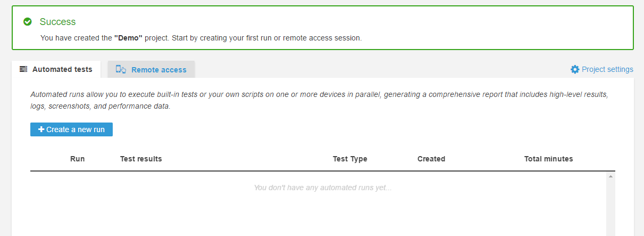Screen dimensions: 644x236
Task: Click the Automated tests list icon
Action: [23, 69]
